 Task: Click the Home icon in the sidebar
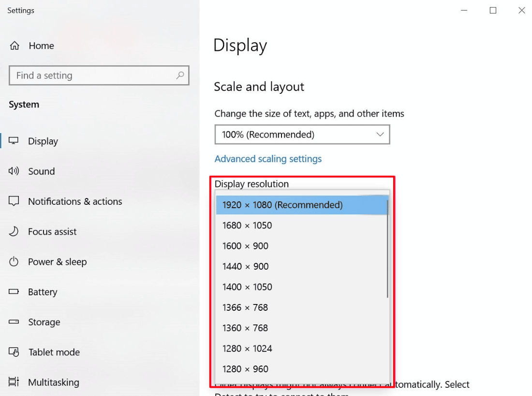tap(15, 46)
